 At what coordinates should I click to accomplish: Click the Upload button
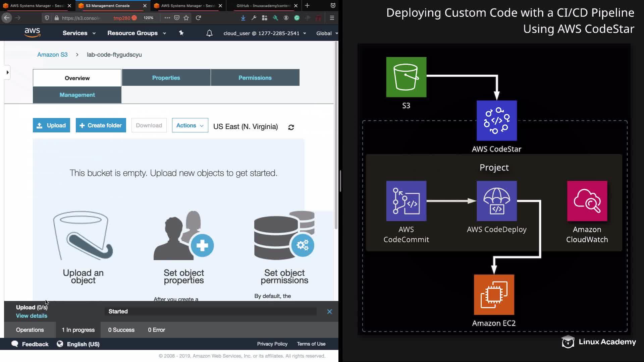point(51,125)
